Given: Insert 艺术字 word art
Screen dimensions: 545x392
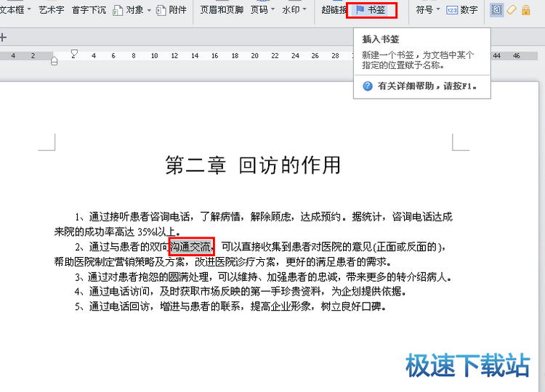Looking at the screenshot, I should tap(52, 9).
